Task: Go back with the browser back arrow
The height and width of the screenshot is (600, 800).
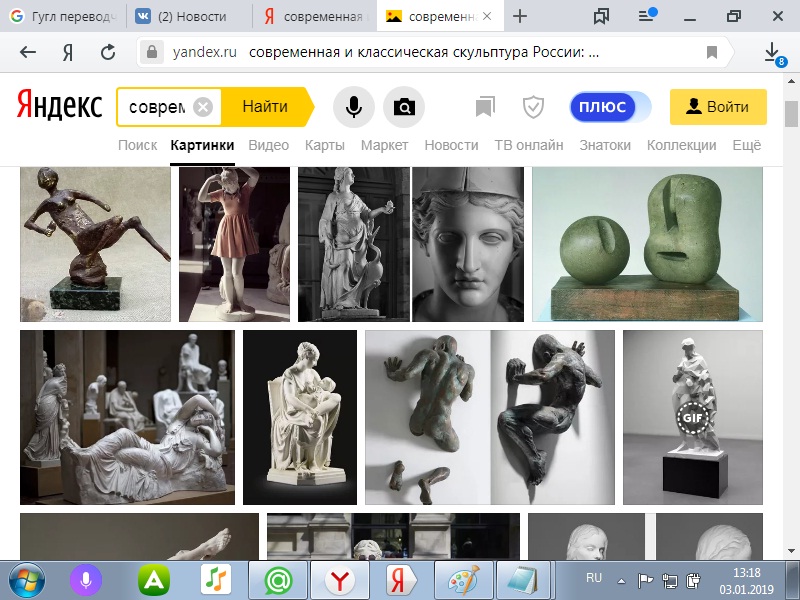Action: tap(28, 52)
